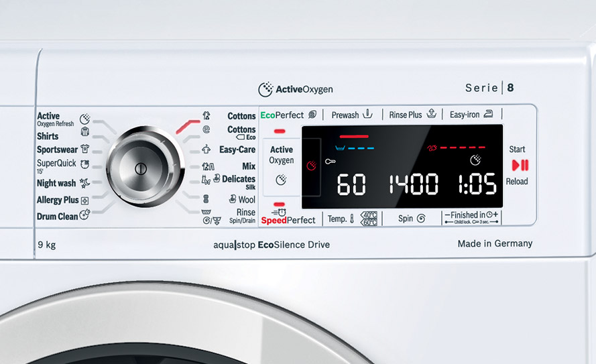Screen dimensions: 596x364
Task: Click the Child lock 3 sec. label
Action: coord(471,222)
